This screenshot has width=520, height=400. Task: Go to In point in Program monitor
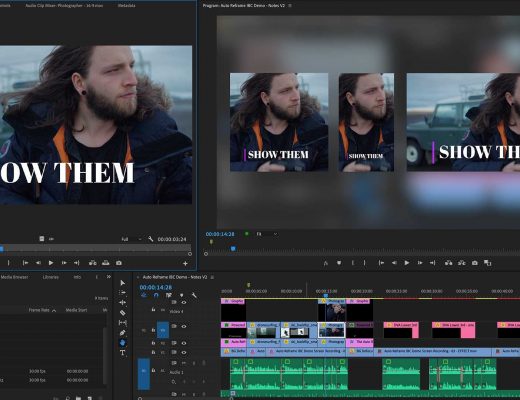coord(381,263)
